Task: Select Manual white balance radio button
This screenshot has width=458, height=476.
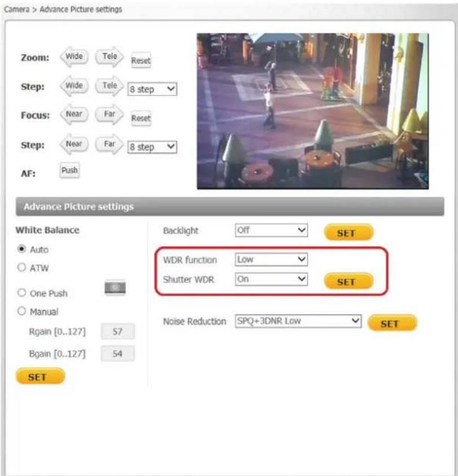Action: pyautogui.click(x=21, y=311)
